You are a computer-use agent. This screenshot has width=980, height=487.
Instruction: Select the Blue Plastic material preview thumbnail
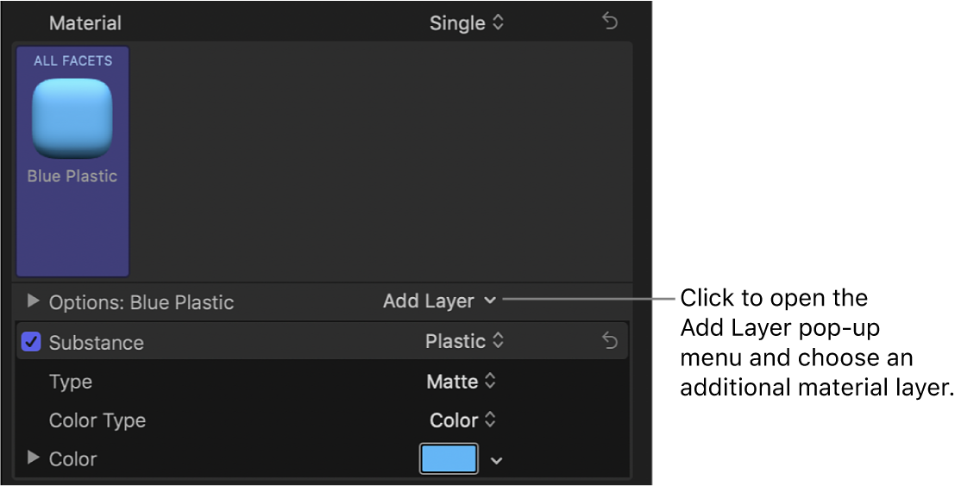(x=72, y=118)
